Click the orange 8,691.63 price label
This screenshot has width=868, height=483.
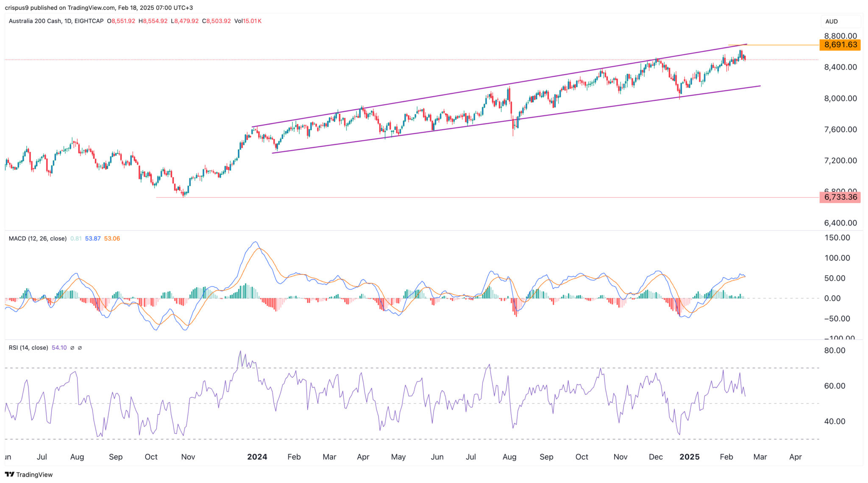point(840,45)
